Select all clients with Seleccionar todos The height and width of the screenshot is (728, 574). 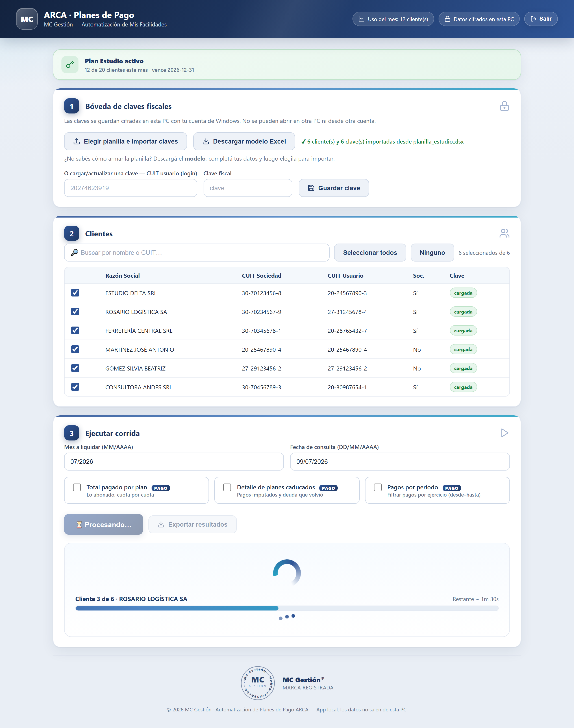tap(370, 253)
